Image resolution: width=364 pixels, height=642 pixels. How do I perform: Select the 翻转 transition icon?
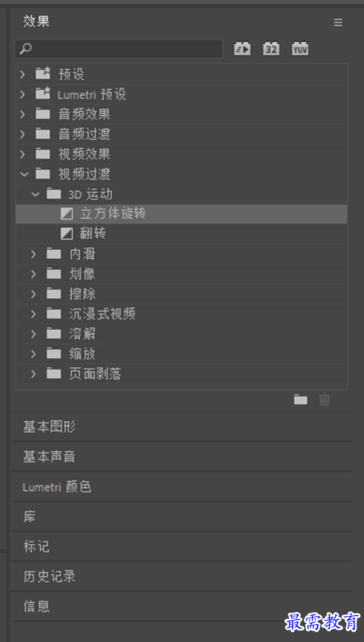[x=67, y=234]
